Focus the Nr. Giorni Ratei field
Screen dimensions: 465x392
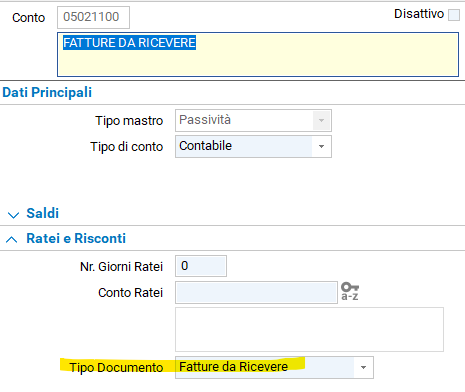point(201,266)
